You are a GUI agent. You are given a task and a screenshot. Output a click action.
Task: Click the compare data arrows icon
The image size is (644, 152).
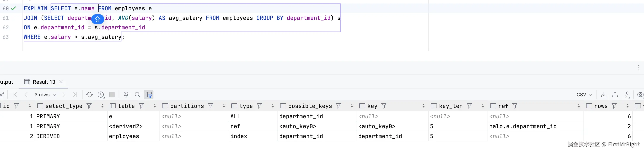[626, 95]
